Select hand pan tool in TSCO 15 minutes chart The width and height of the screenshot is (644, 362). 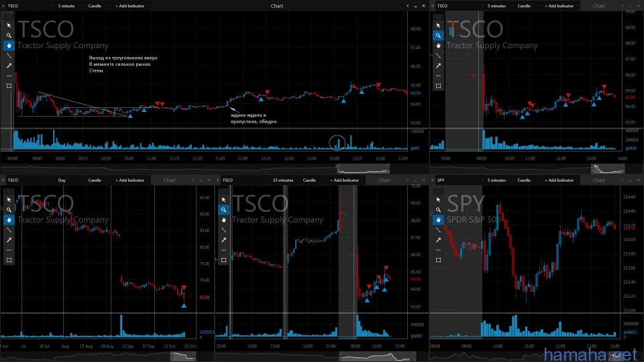(x=223, y=220)
